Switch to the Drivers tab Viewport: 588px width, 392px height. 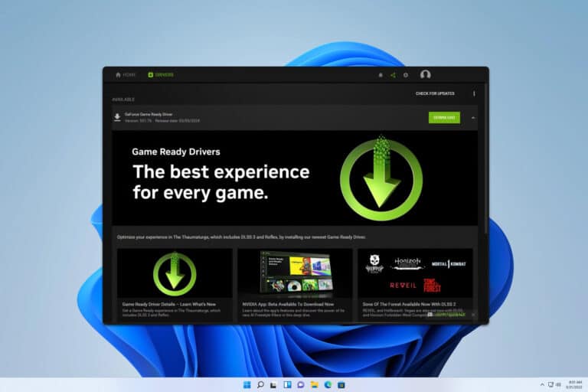coord(161,75)
